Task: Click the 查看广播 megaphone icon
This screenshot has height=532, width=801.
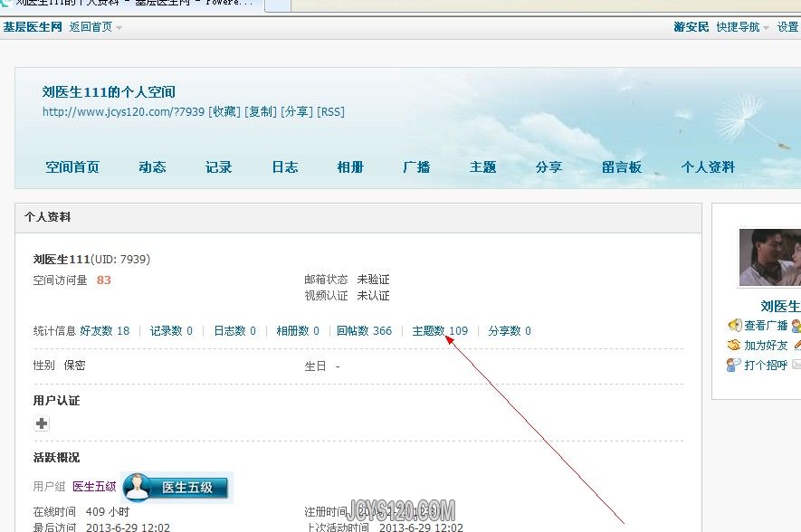Action: pyautogui.click(x=734, y=326)
